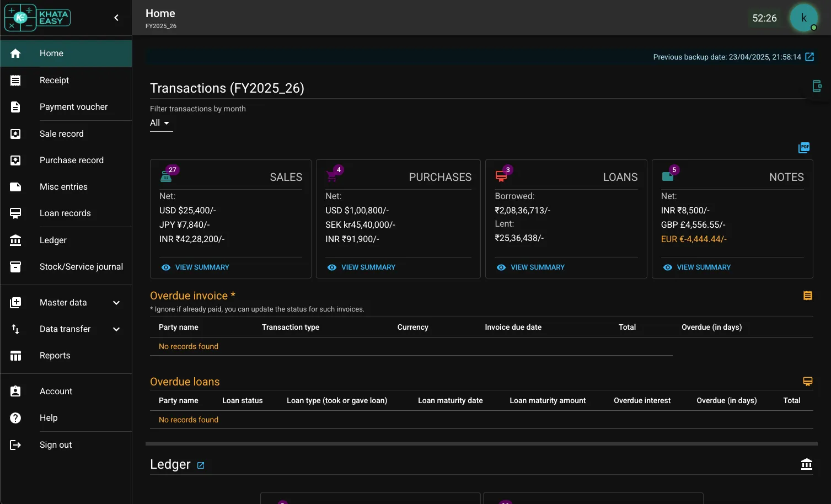
Task: Click the Notes icon with badge 5
Action: pyautogui.click(x=667, y=176)
